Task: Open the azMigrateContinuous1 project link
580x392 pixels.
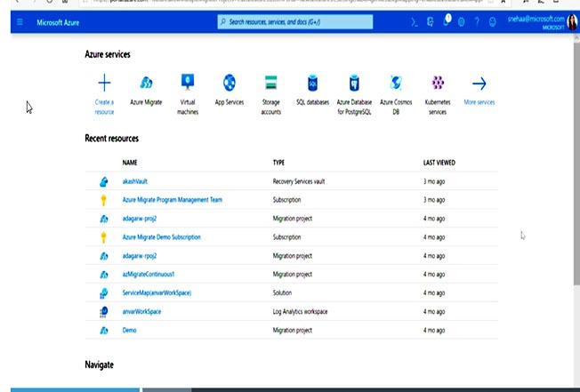Action: pos(149,274)
